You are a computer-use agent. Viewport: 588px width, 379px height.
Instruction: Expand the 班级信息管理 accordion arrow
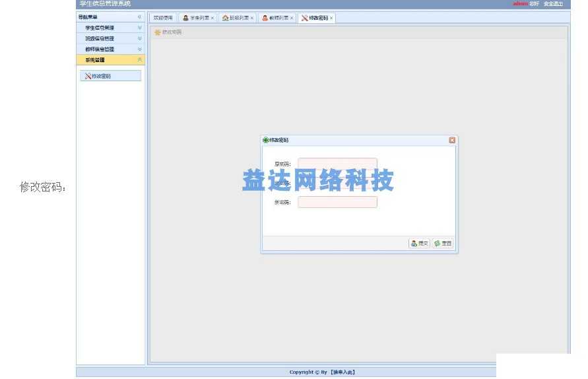point(139,39)
